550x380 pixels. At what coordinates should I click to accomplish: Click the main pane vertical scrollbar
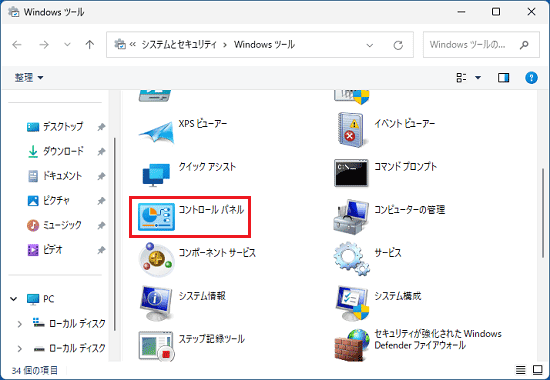coord(543,213)
